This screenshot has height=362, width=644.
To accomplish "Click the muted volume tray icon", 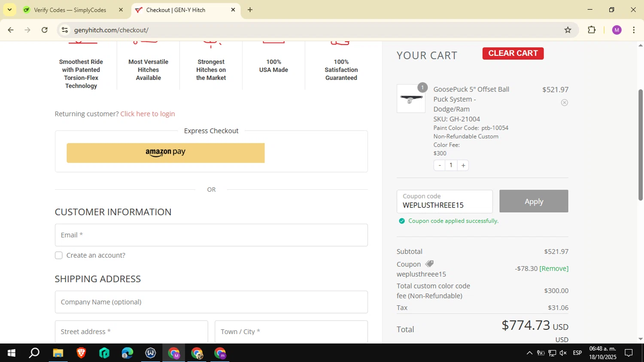I will click(x=563, y=353).
